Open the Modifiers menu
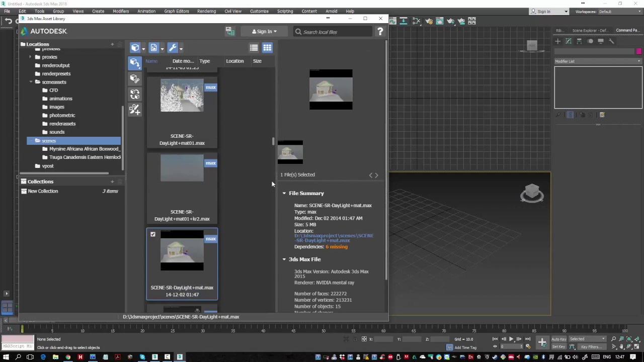This screenshot has height=362, width=644. pyautogui.click(x=121, y=11)
